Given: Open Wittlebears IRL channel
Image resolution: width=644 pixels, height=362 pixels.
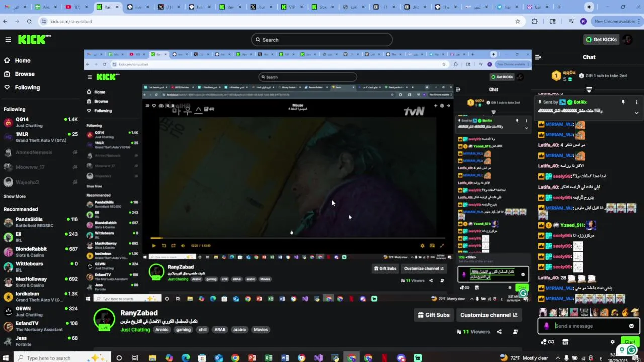Looking at the screenshot, I should [40, 267].
